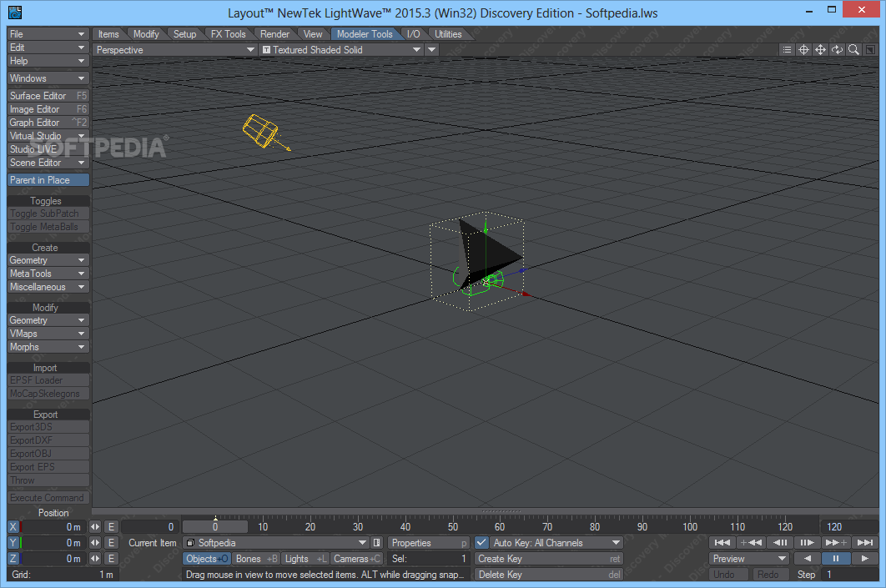This screenshot has width=886, height=588.
Task: Toggle the Z axis channel button
Action: (x=13, y=558)
